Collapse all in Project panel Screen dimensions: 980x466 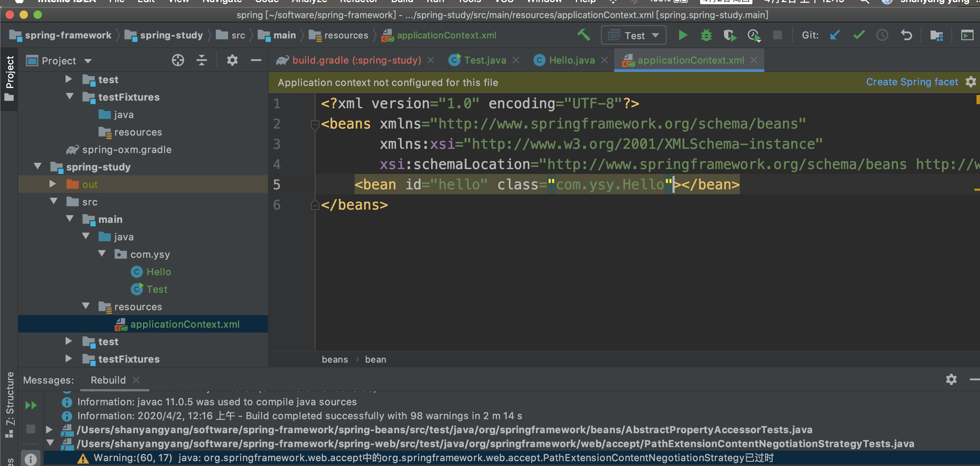click(x=201, y=60)
